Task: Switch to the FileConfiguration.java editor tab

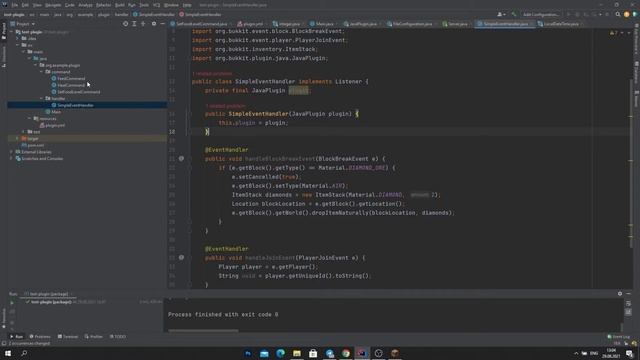Action: click(409, 24)
